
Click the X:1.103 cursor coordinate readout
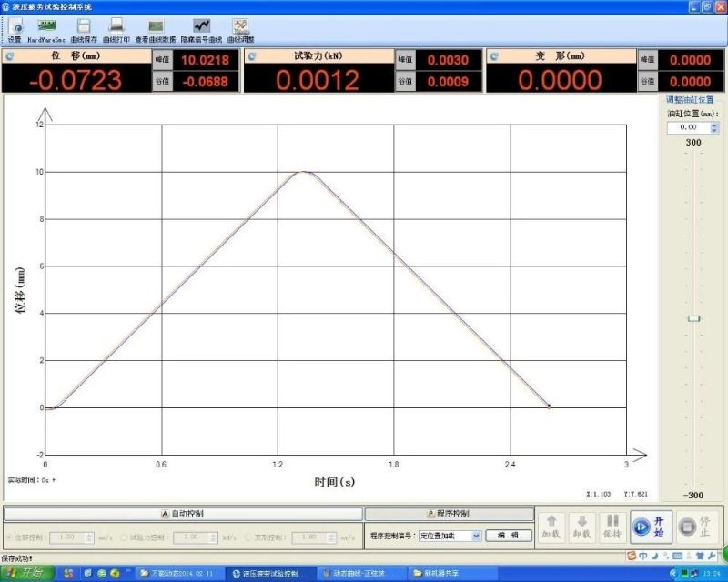click(x=598, y=494)
